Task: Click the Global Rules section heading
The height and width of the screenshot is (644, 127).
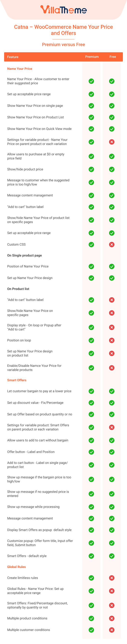Action: pyautogui.click(x=16, y=567)
